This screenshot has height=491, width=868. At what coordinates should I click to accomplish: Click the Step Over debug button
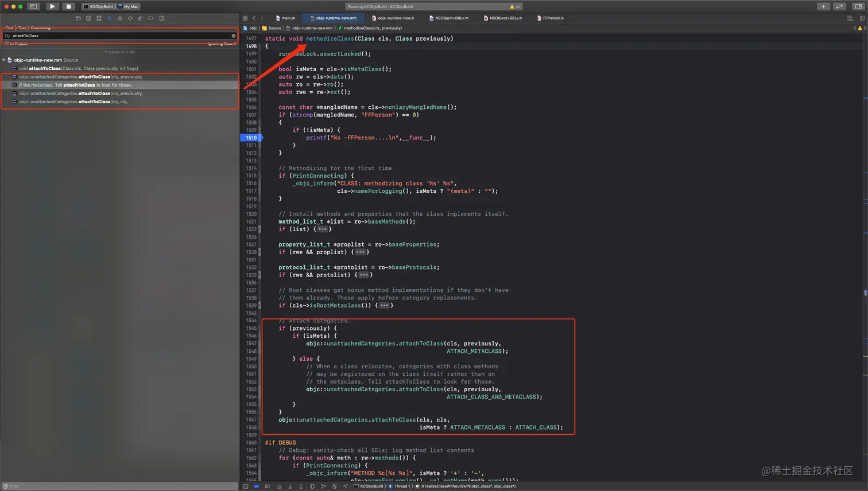(279, 486)
